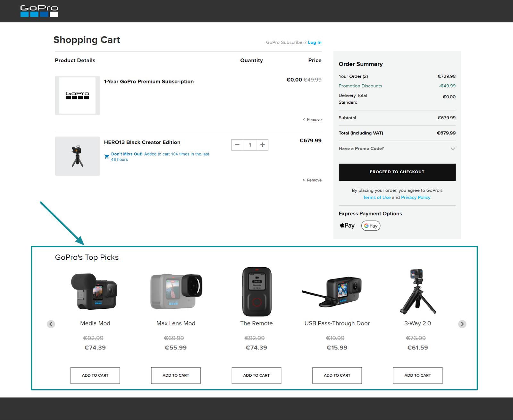Open the USB Pass-Through Door product image
The height and width of the screenshot is (420, 513).
click(x=332, y=291)
